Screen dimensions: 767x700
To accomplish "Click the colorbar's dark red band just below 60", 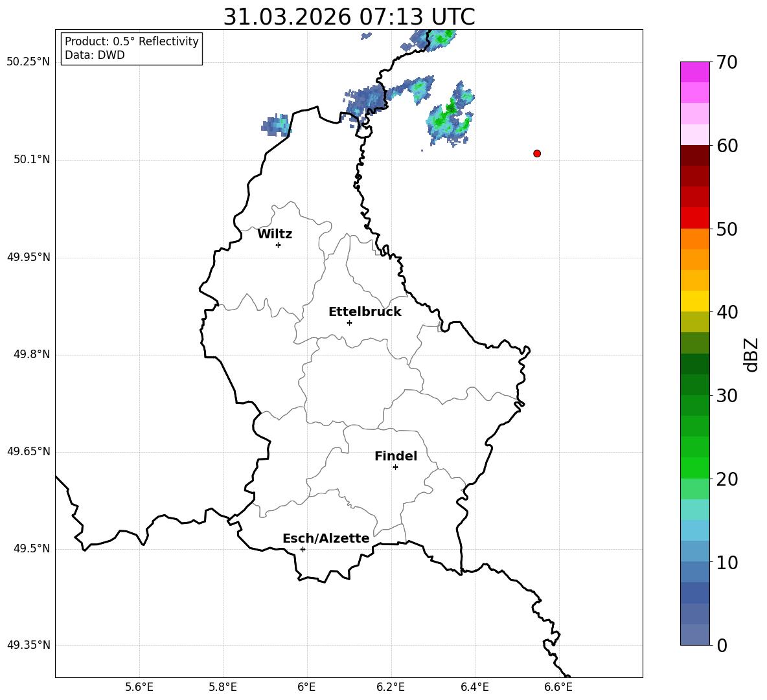I will point(694,155).
